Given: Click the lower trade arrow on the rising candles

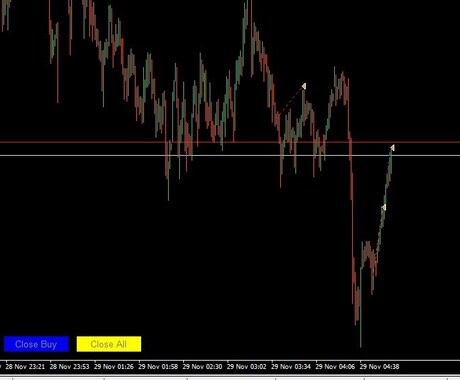Looking at the screenshot, I should coord(384,207).
